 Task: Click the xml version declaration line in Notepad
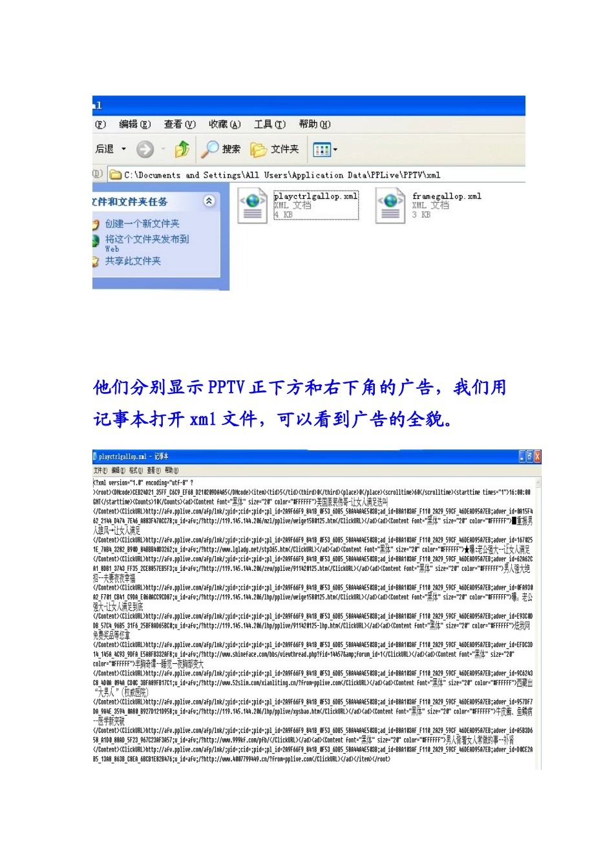tap(143, 482)
